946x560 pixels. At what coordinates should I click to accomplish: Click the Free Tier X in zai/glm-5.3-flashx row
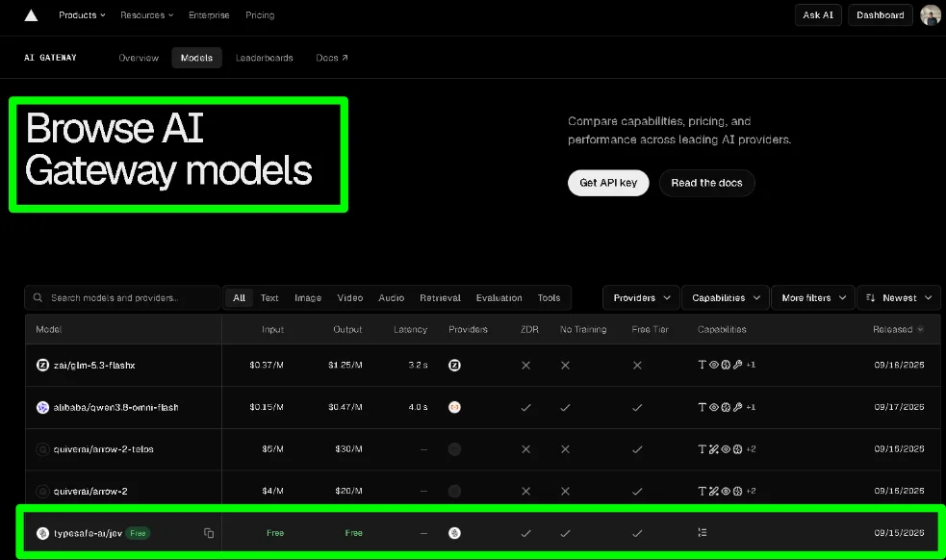click(637, 365)
